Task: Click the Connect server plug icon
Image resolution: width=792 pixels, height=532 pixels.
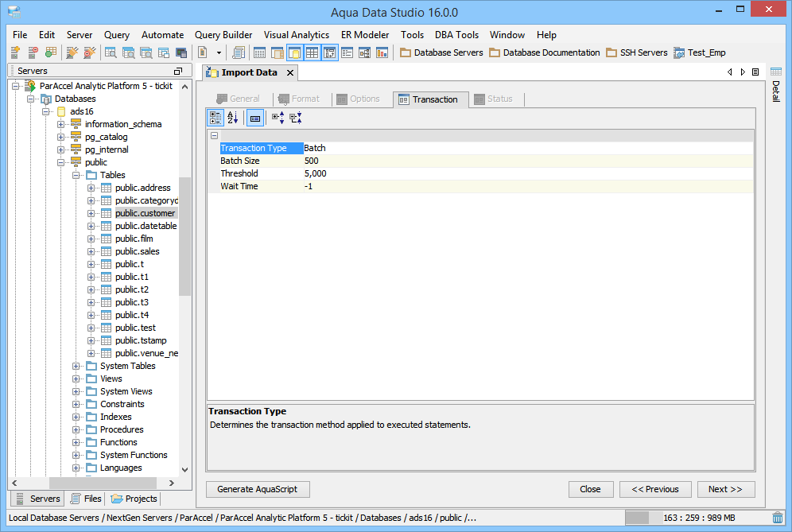Action: pyautogui.click(x=72, y=52)
